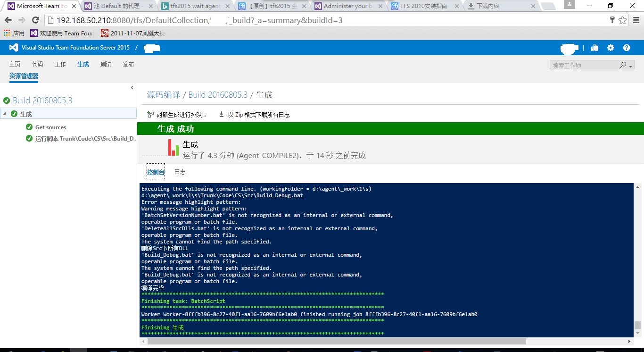Image resolution: width=644 pixels, height=352 pixels.
Task: Close the 池 Default 的代理 tab
Action: pos(151,6)
